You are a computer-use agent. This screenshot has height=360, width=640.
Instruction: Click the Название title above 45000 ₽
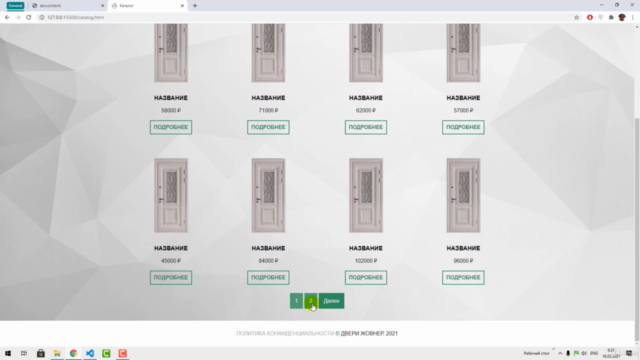pos(171,248)
